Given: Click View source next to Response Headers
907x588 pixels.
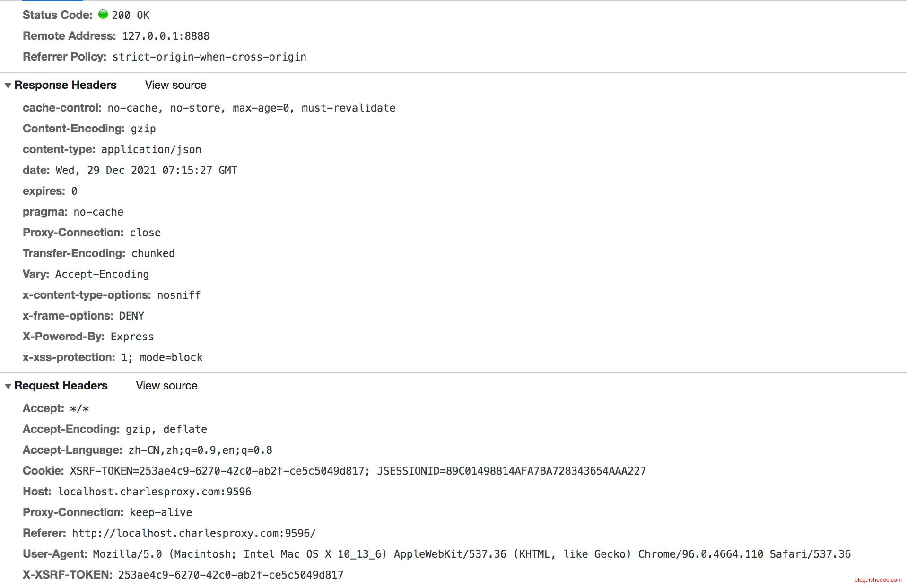Looking at the screenshot, I should click(x=175, y=85).
